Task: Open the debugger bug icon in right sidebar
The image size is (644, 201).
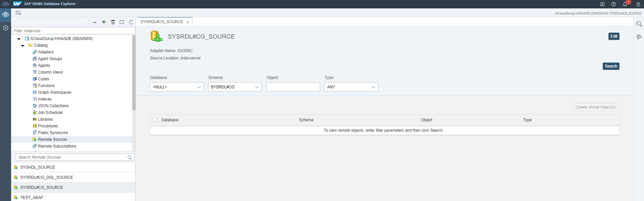Action: pos(639,37)
